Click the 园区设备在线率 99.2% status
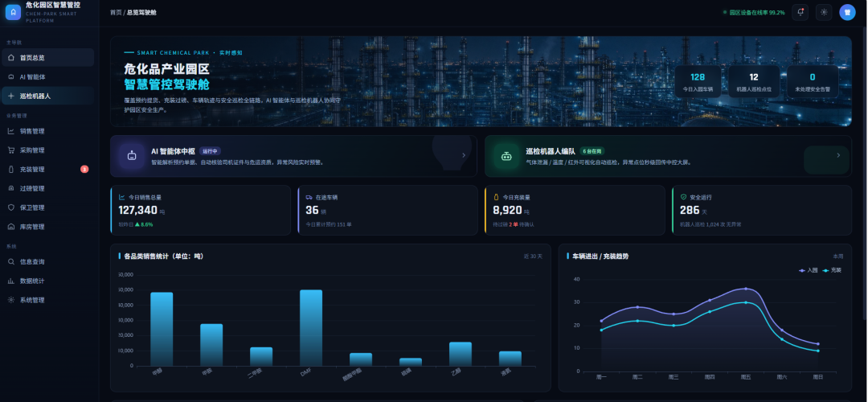The width and height of the screenshot is (868, 402). [x=754, y=12]
